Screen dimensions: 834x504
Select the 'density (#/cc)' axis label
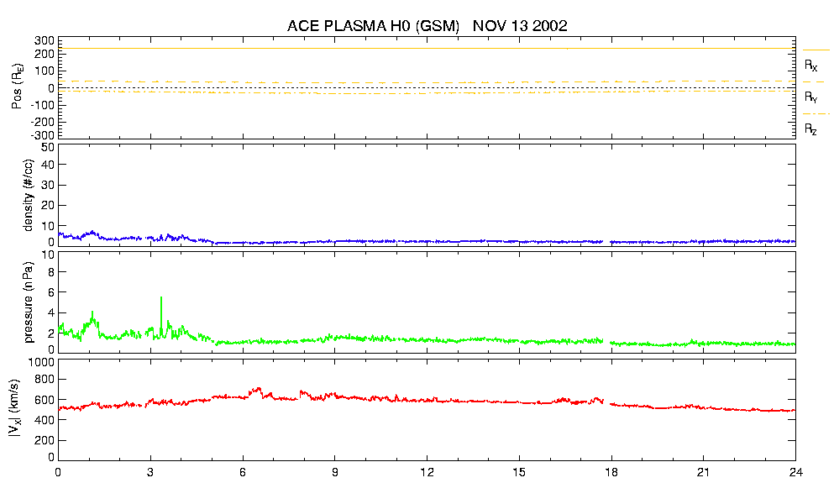(x=29, y=195)
